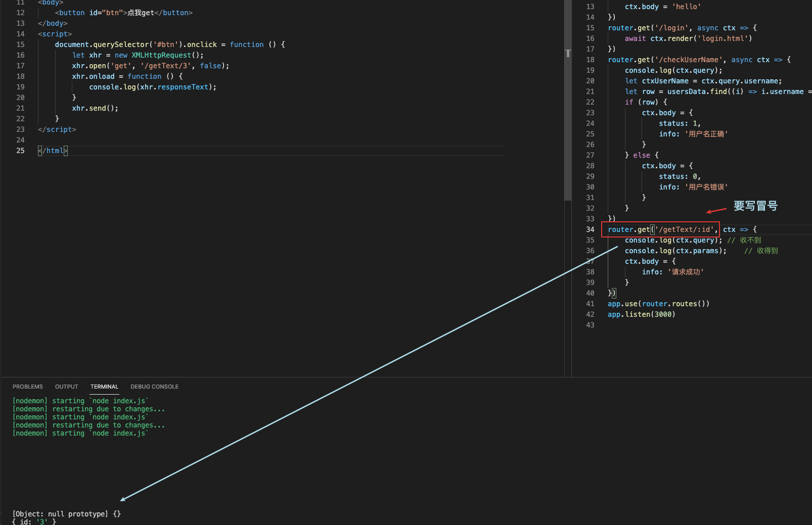This screenshot has height=525, width=812.
Task: Click the info: '用户名正确' line
Action: tap(693, 134)
